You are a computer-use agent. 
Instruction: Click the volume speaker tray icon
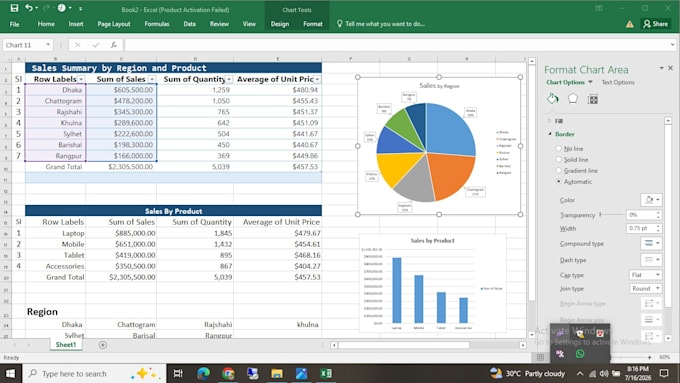tap(604, 373)
